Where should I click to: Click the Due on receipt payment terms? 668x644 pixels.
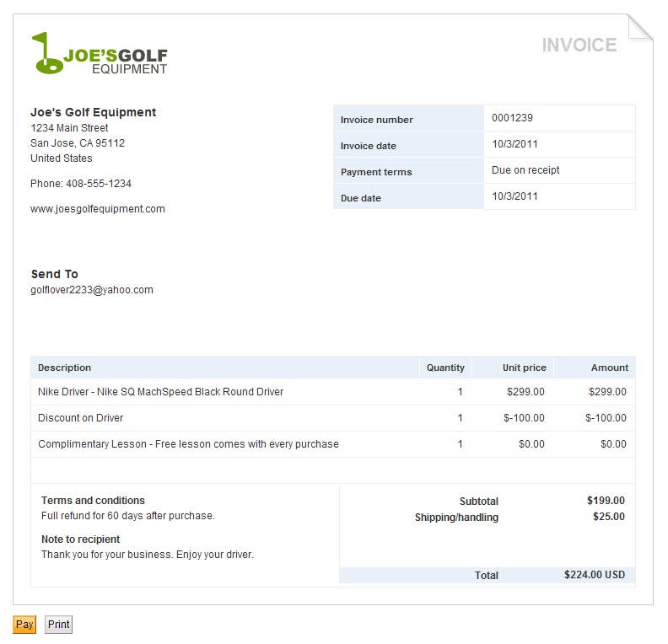click(x=525, y=170)
